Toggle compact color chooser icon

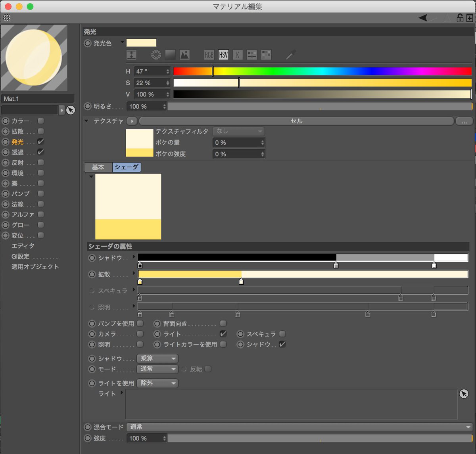(x=131, y=55)
